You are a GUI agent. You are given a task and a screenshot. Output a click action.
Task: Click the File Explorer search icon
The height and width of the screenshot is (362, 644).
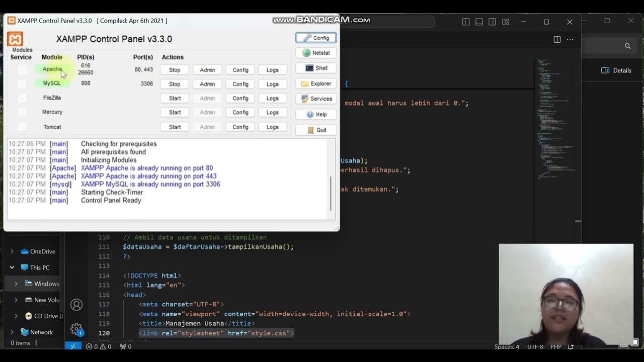pos(627,46)
